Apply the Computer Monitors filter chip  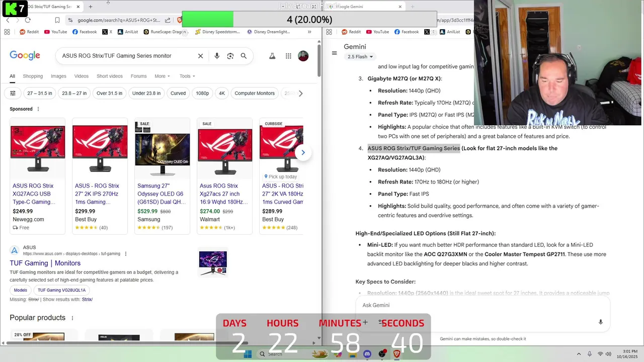255,93
